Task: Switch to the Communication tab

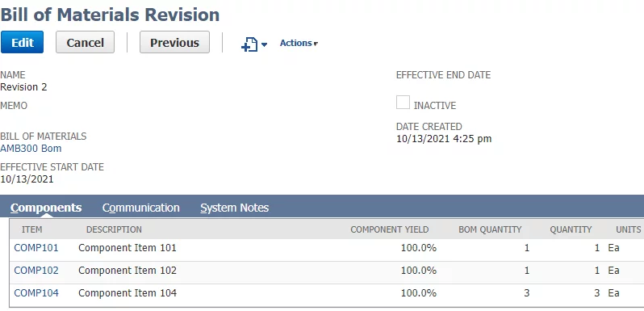Action: click(141, 208)
